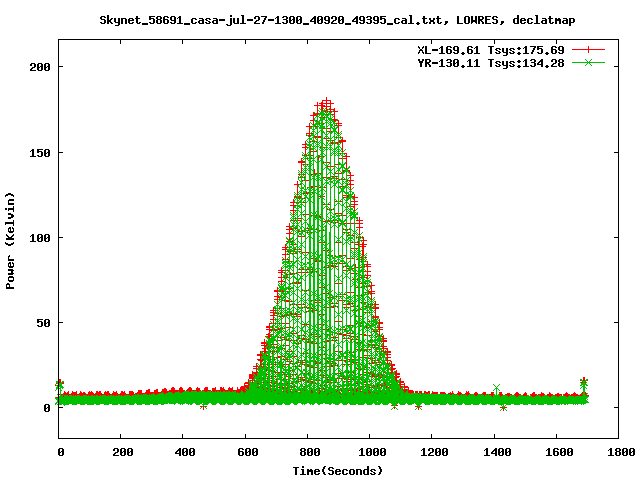
Task: Click the Time(Seconds) axis label
Action: click(338, 471)
